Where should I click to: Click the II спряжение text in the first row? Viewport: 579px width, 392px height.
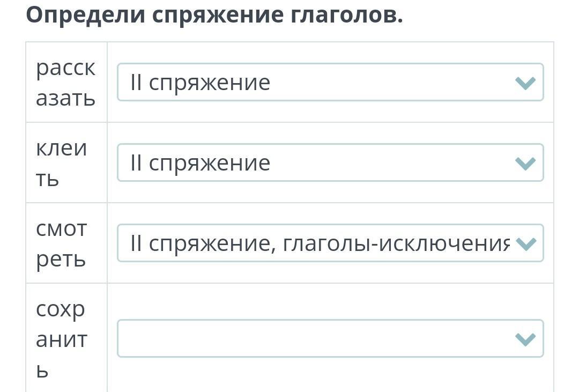200,83
